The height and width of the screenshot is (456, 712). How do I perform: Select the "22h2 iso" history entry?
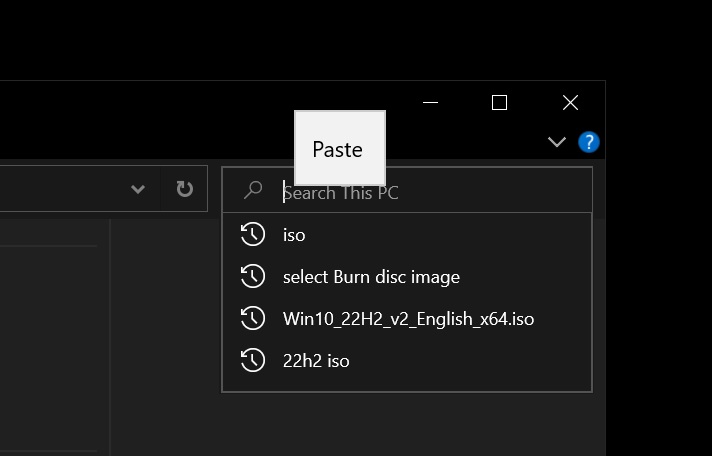(407, 361)
